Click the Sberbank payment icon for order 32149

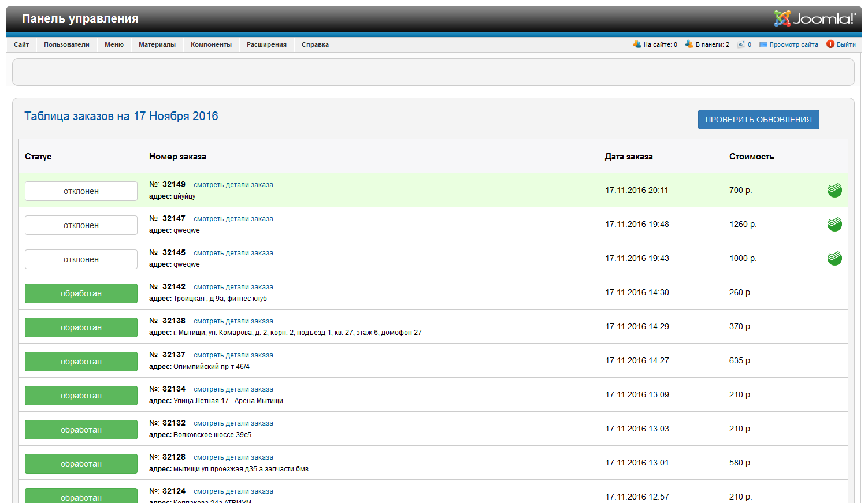coord(834,190)
